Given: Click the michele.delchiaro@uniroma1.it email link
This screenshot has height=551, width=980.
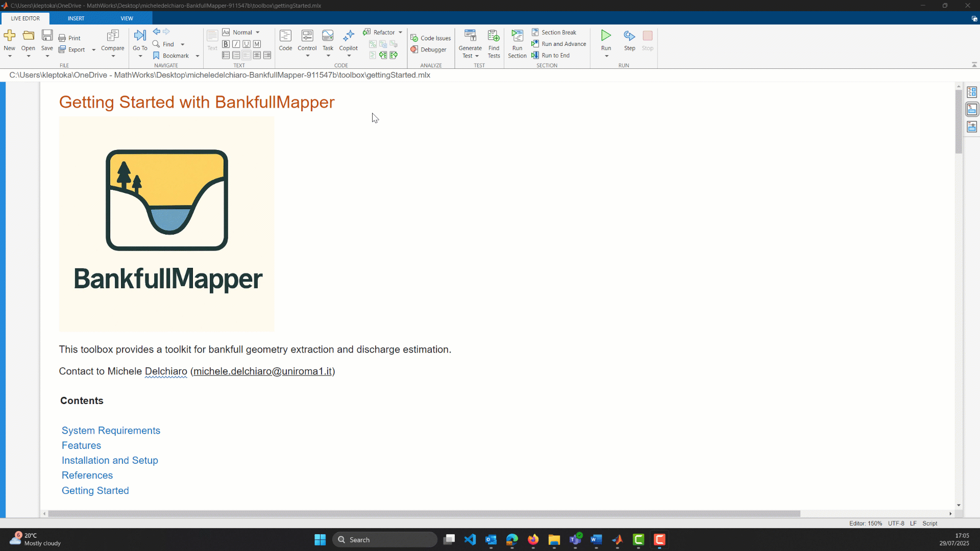Looking at the screenshot, I should click(262, 371).
